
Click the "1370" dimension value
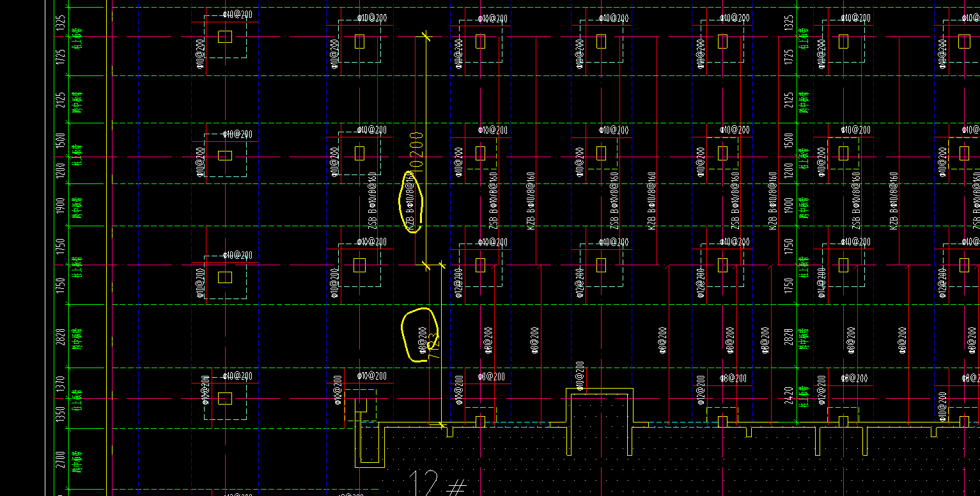click(x=60, y=384)
